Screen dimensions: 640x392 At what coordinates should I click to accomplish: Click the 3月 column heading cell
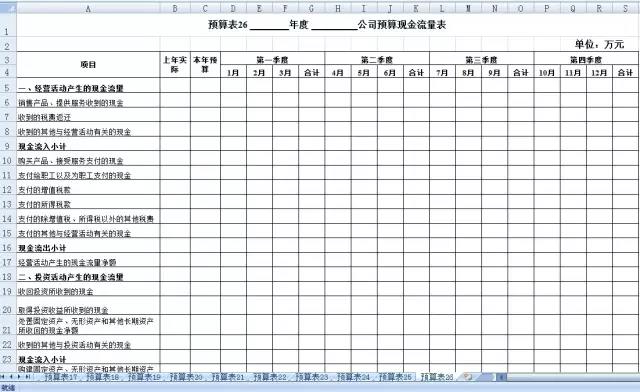pos(285,72)
